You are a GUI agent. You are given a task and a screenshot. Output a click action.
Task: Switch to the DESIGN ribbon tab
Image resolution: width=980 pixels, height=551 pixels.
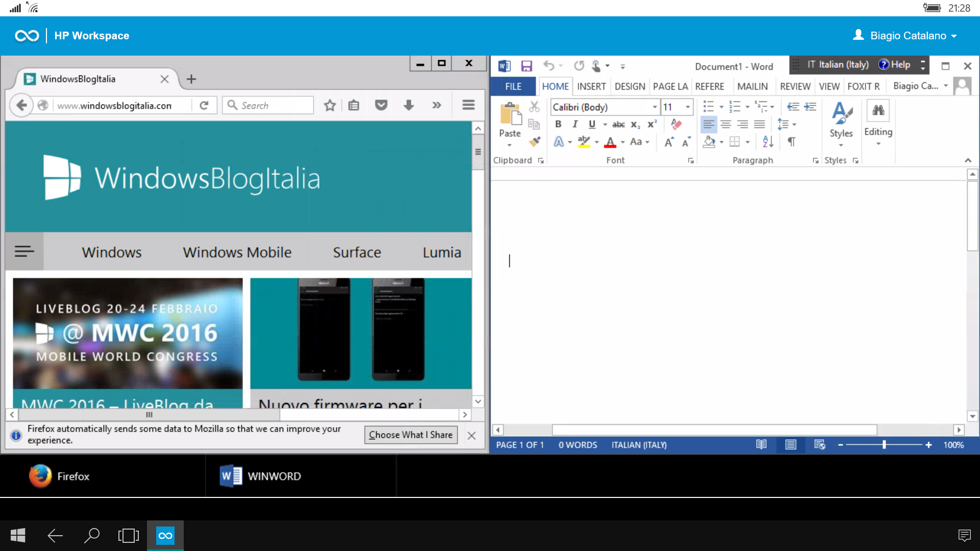pos(630,86)
